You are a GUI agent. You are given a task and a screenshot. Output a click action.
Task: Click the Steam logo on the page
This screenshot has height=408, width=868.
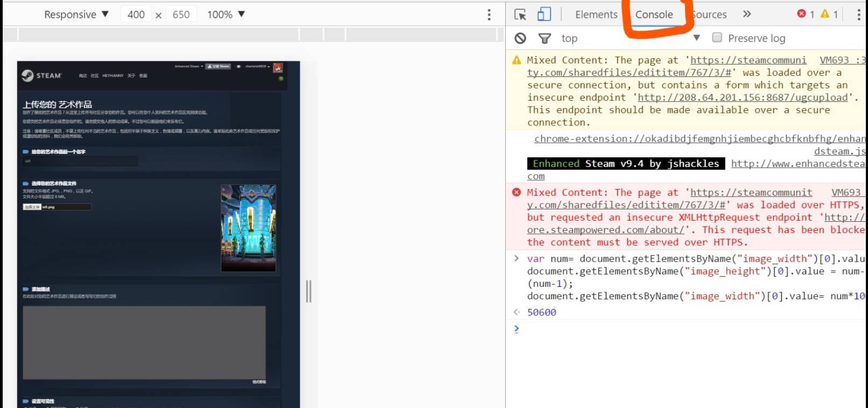pyautogui.click(x=41, y=76)
